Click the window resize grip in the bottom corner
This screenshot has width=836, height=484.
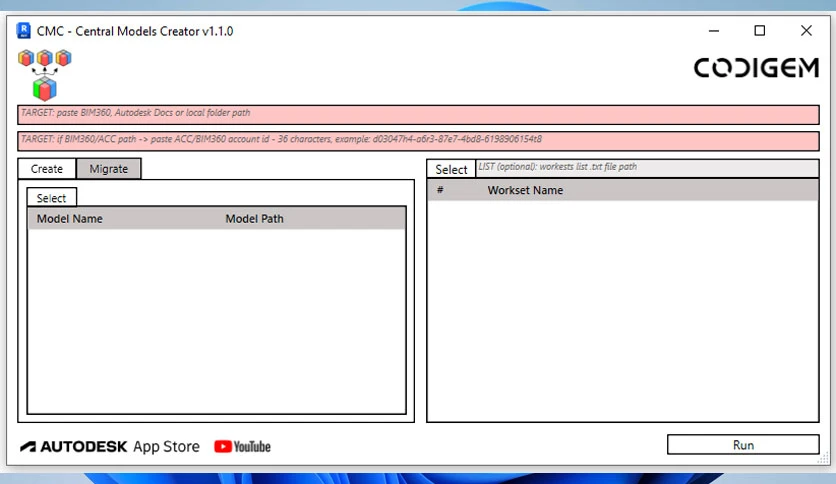coord(824,459)
